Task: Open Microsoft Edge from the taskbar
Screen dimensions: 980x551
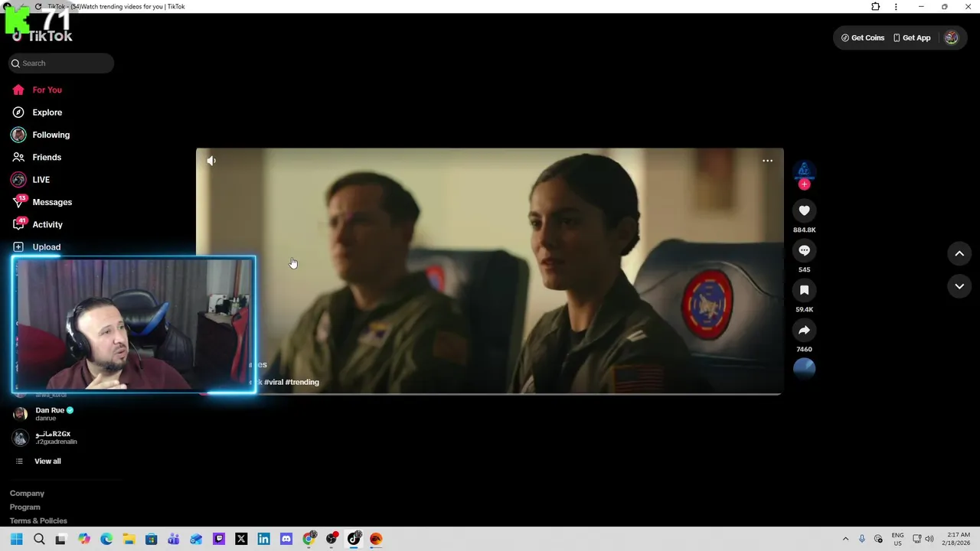Action: click(x=106, y=539)
